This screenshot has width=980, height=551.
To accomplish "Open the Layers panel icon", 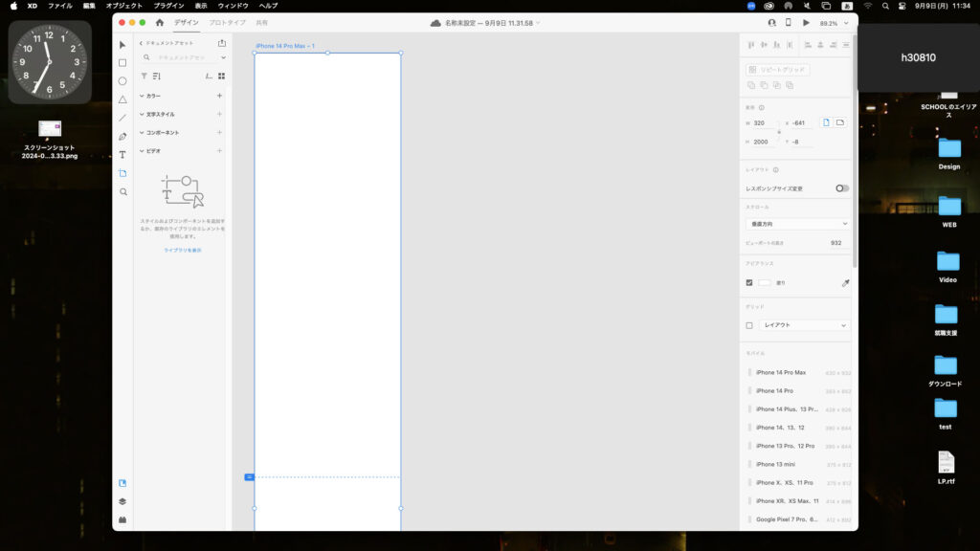I will point(122,501).
